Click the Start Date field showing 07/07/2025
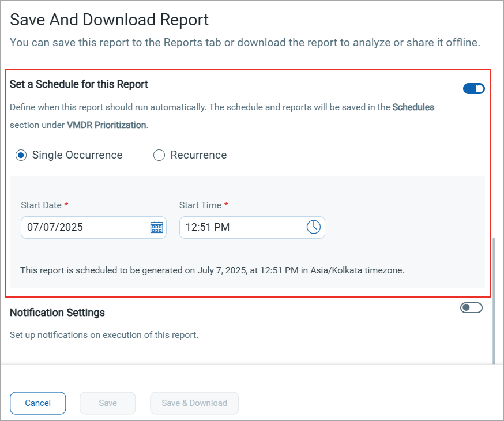Viewport: 504px width, 421px height. tap(93, 228)
